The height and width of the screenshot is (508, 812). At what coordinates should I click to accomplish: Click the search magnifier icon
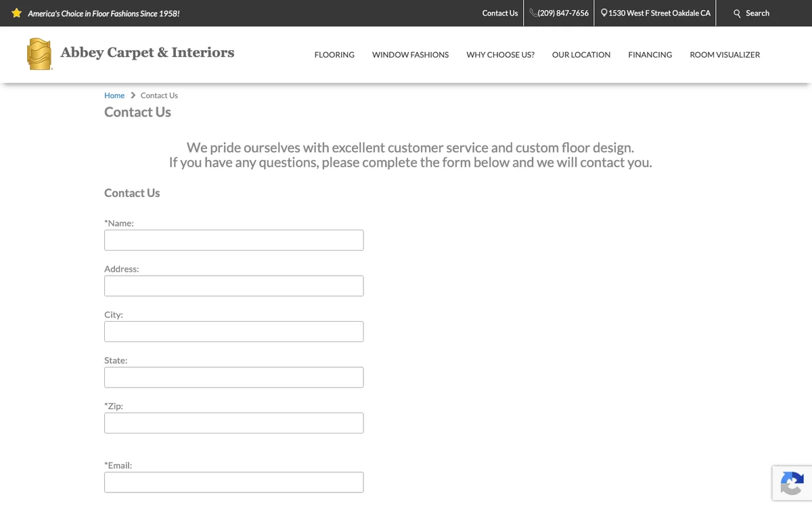(x=738, y=14)
